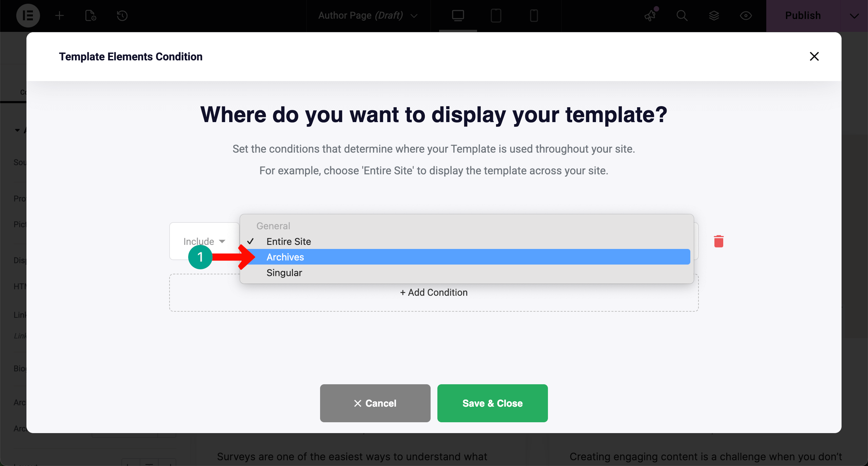
Task: Add a new element with plus icon
Action: (x=59, y=16)
